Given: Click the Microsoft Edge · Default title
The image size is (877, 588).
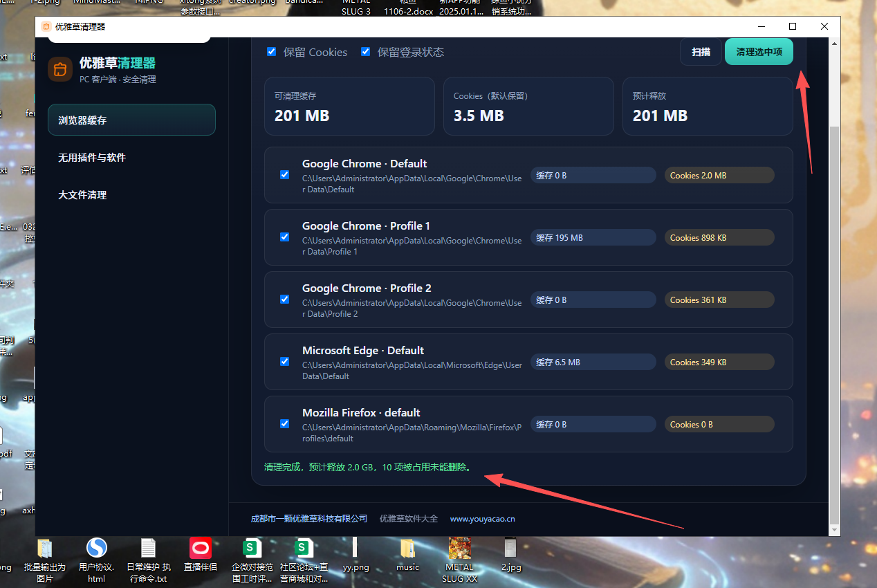Looking at the screenshot, I should coord(363,351).
